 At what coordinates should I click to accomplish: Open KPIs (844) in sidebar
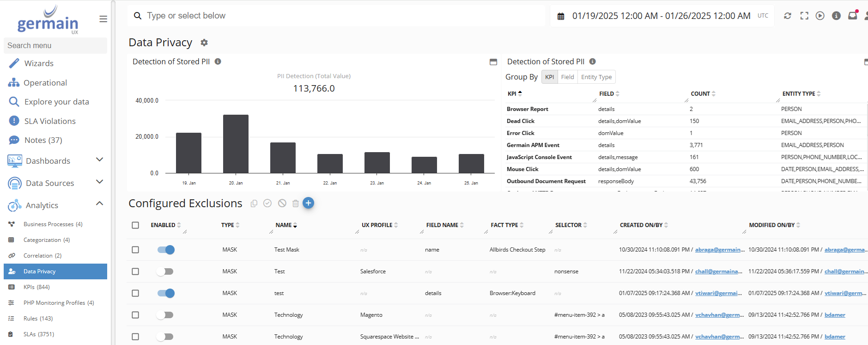pos(36,287)
